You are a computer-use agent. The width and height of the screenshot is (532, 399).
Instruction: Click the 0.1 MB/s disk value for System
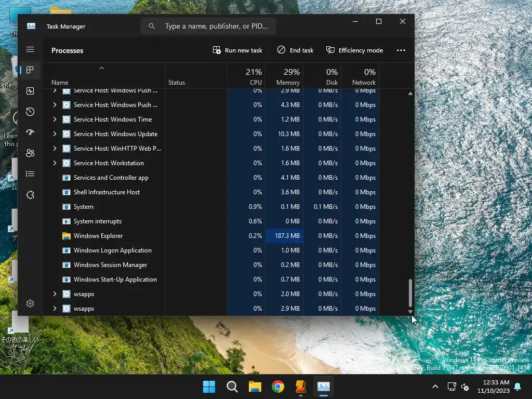pos(326,207)
